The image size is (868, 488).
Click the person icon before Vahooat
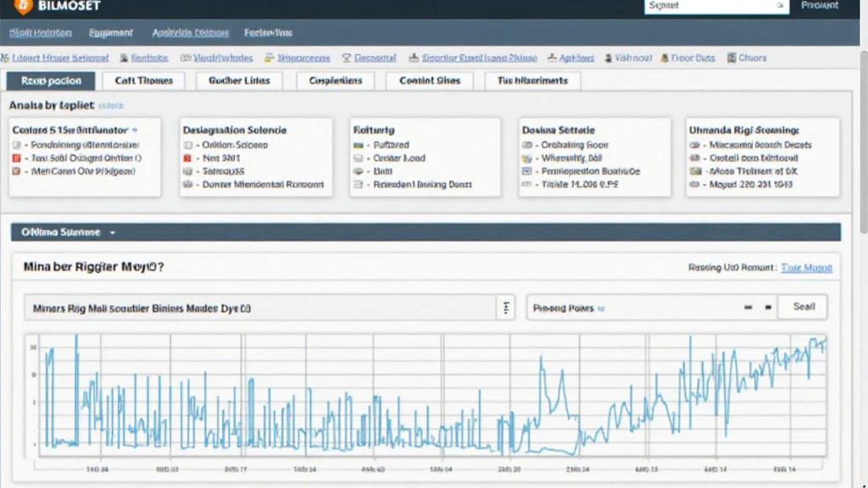coord(609,58)
